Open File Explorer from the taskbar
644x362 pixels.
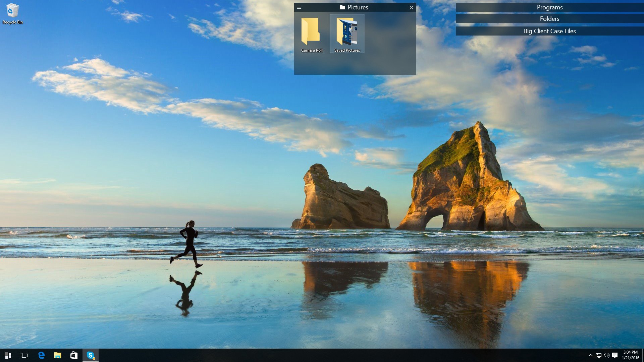pyautogui.click(x=58, y=355)
